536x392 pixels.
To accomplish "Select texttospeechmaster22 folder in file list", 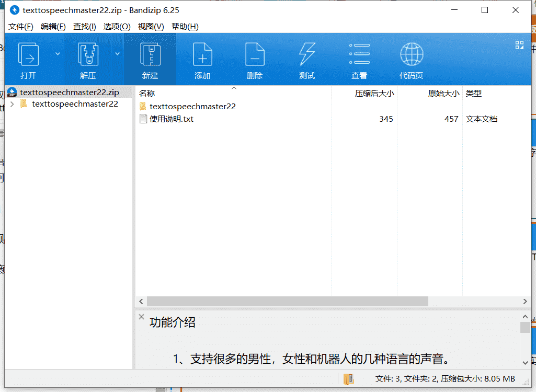I will (192, 106).
